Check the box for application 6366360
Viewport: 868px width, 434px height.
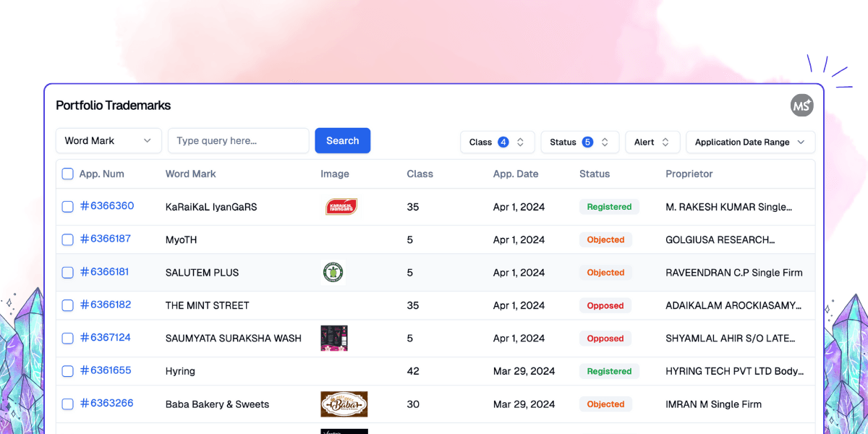[67, 207]
